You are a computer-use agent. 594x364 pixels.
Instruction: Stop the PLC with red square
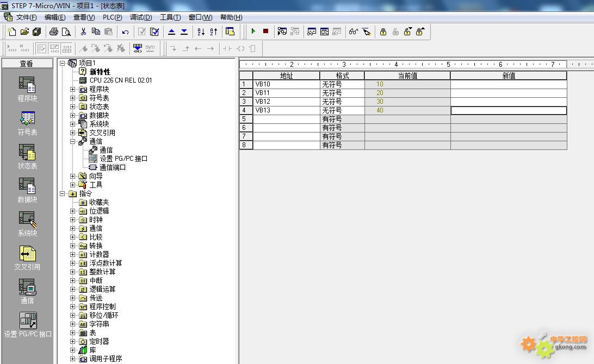(x=265, y=32)
